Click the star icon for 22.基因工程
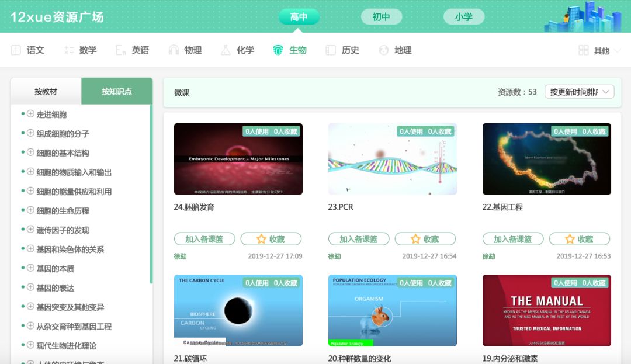Screen dimensions: 631x364 pyautogui.click(x=570, y=239)
